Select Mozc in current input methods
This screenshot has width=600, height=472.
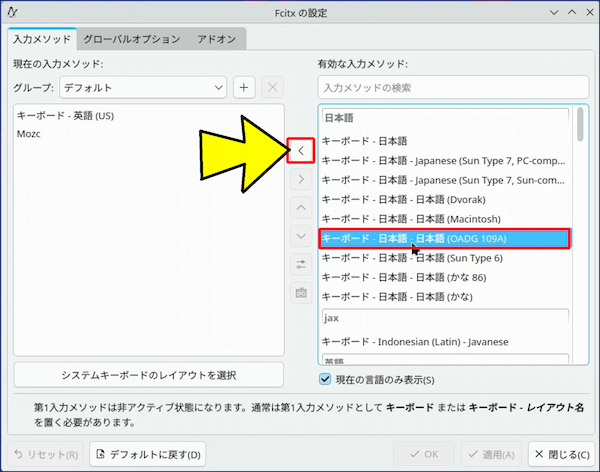[x=29, y=134]
